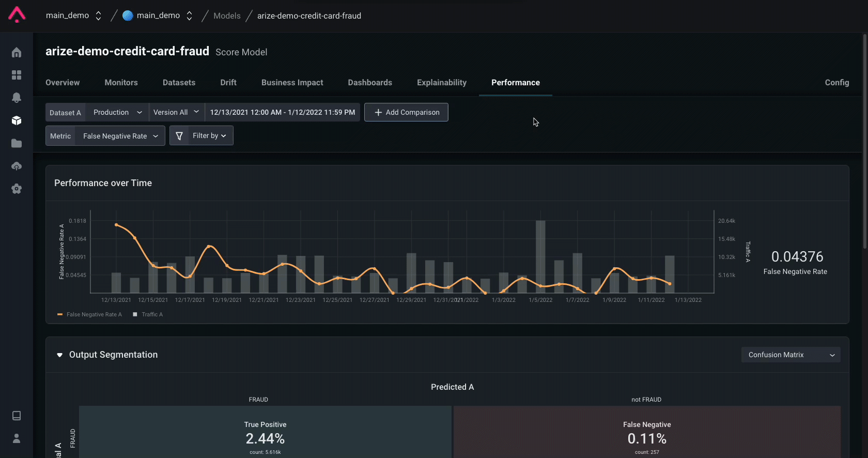The image size is (868, 458).
Task: Click the Arize logo icon
Action: [x=17, y=14]
